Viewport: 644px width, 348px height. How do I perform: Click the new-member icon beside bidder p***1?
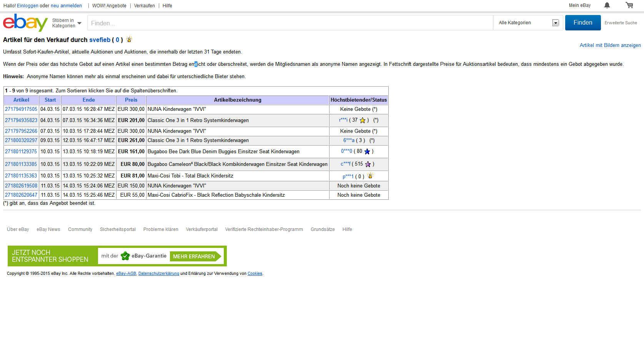[370, 176]
